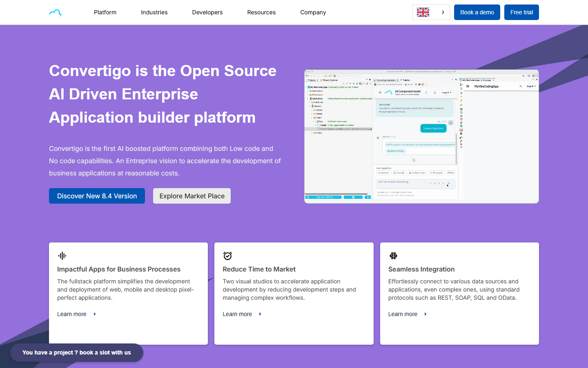Follow Learn more under Seamless Integration
The image size is (588, 368).
[x=403, y=314]
